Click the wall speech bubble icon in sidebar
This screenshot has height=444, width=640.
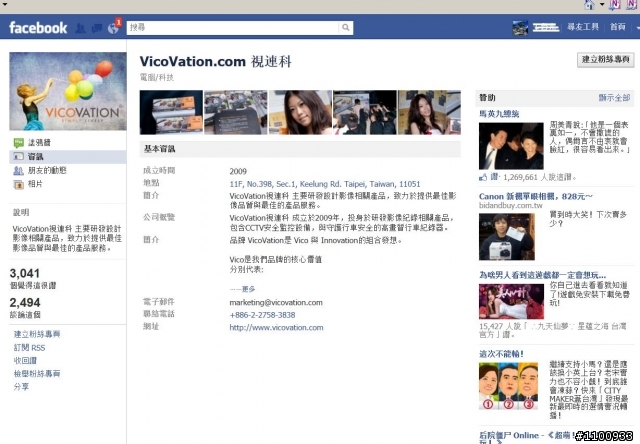[18, 143]
